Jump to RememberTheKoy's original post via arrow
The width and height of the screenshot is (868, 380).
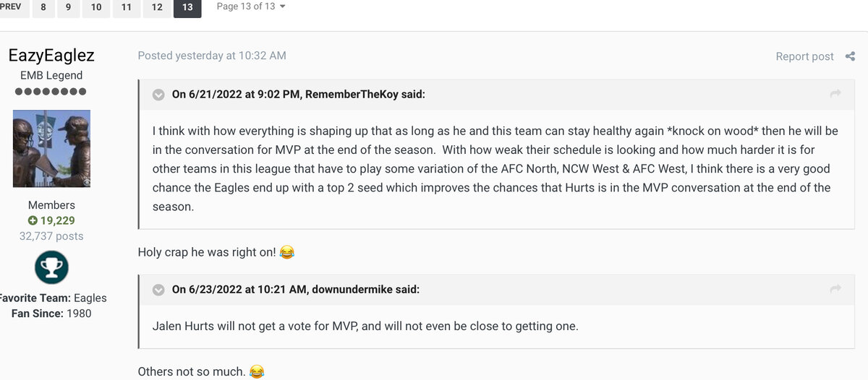835,94
